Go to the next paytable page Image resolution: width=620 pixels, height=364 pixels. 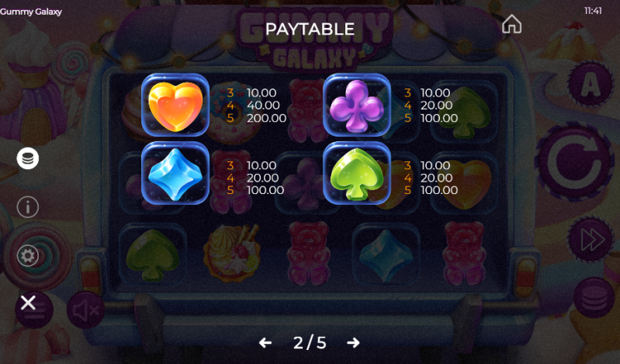point(353,342)
